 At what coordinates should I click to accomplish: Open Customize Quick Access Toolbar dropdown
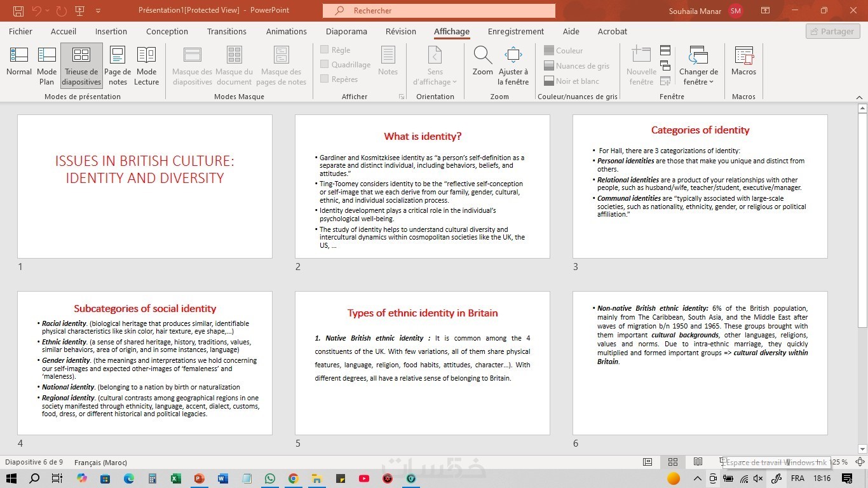click(x=98, y=11)
